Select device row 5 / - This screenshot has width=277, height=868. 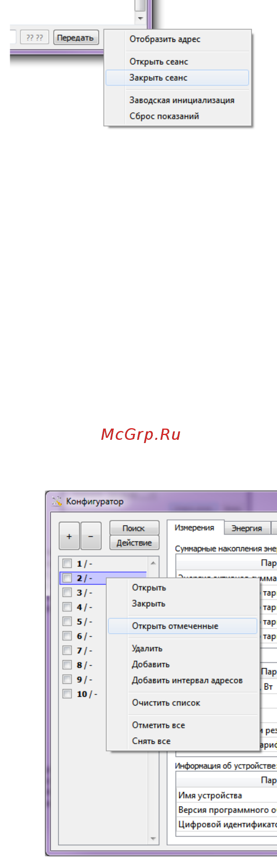click(83, 622)
